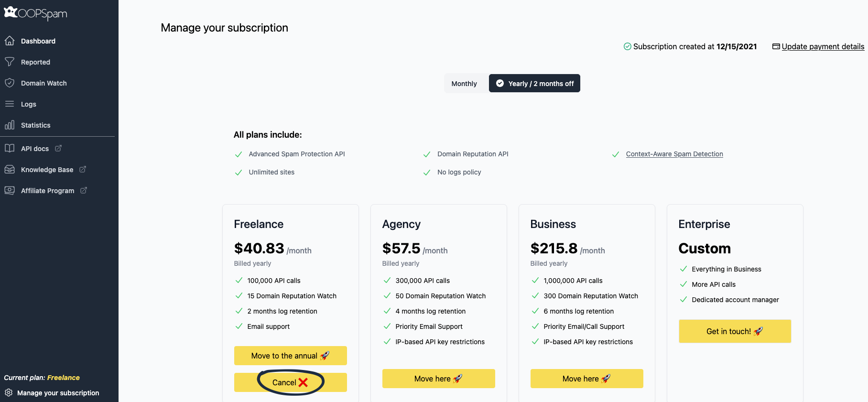Open Statistics in the sidebar menu
This screenshot has width=868, height=402.
pos(35,125)
